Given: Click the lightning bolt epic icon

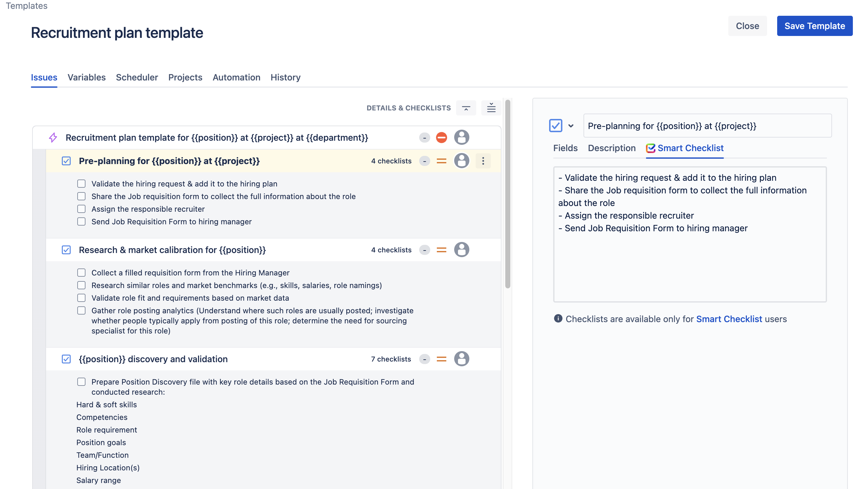Looking at the screenshot, I should click(x=53, y=138).
